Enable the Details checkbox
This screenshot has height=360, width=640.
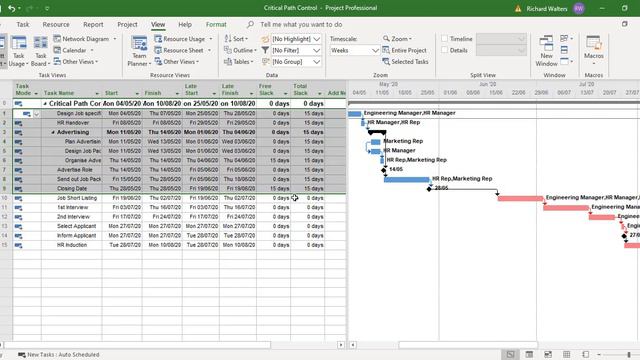pos(444,50)
